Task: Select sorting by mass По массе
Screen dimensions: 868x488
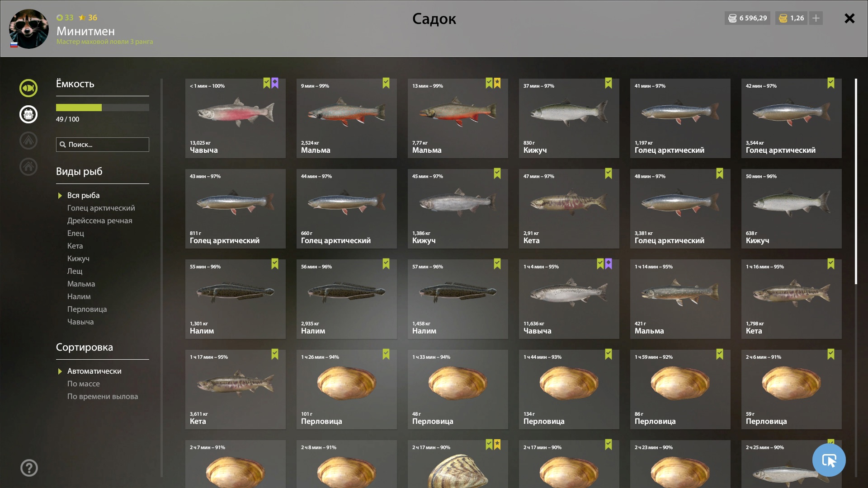Action: pos(84,384)
